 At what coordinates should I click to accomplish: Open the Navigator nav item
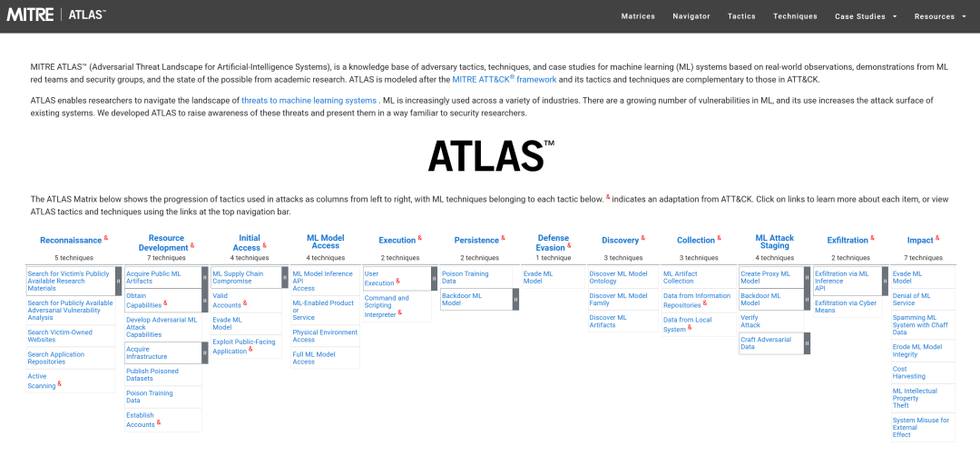691,16
